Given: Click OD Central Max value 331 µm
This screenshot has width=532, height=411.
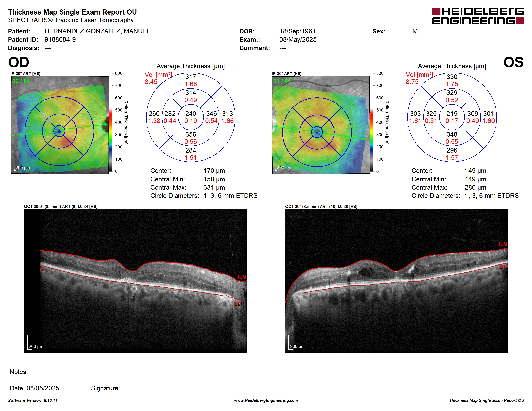Looking at the screenshot, I should pyautogui.click(x=214, y=188).
